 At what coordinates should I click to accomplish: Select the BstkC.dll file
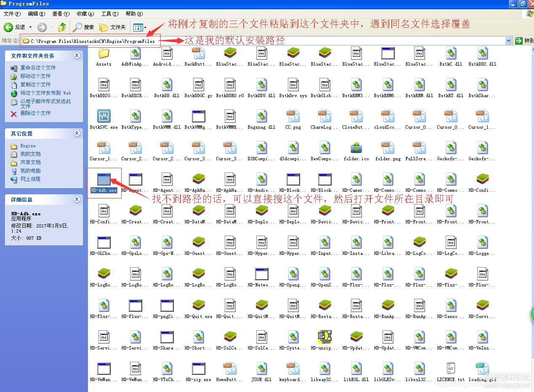point(451,57)
